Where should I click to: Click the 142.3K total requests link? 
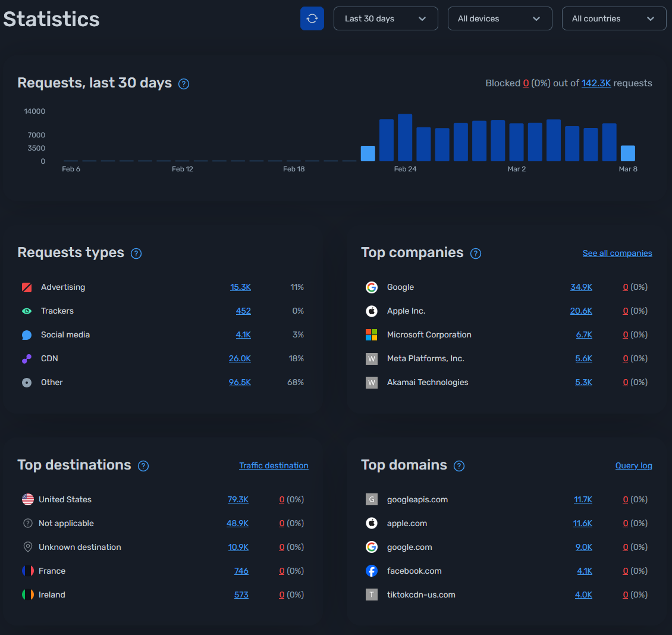(x=596, y=83)
